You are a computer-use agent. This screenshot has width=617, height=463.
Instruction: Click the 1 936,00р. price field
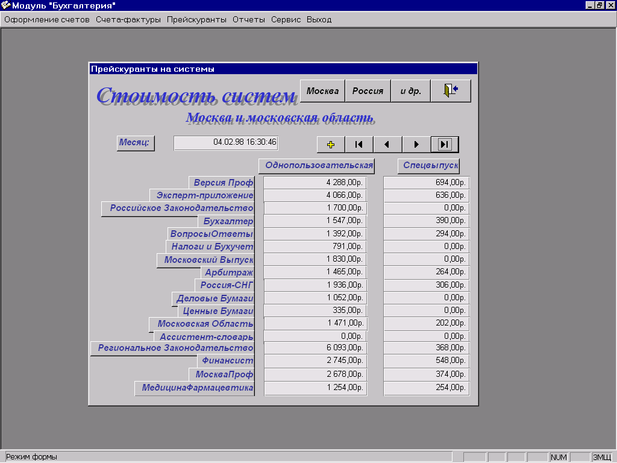click(x=315, y=285)
